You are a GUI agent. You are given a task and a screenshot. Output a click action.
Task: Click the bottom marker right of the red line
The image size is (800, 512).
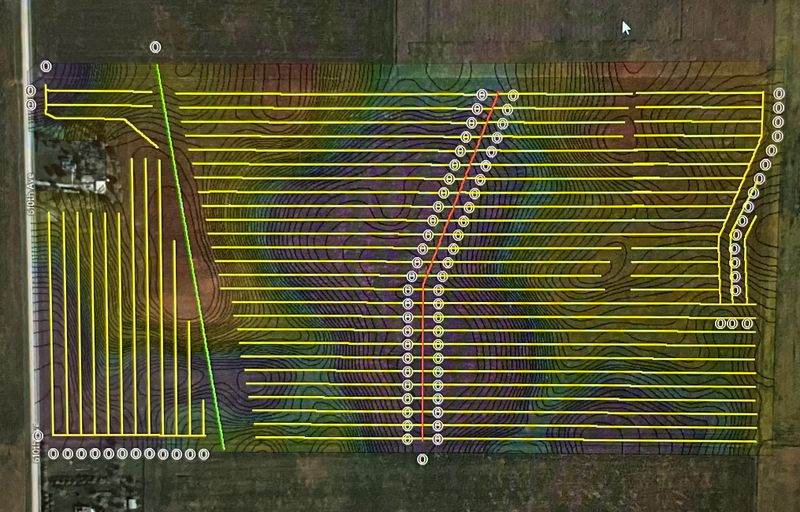point(438,439)
